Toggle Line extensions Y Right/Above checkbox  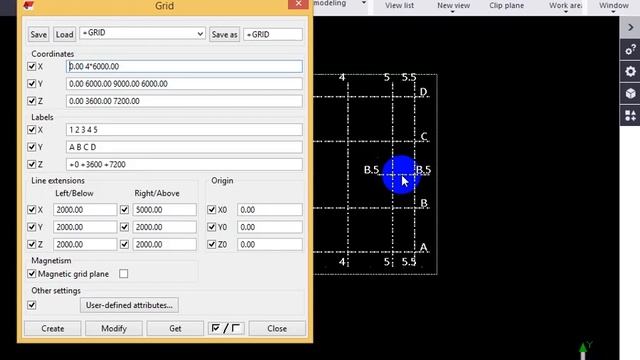124,227
